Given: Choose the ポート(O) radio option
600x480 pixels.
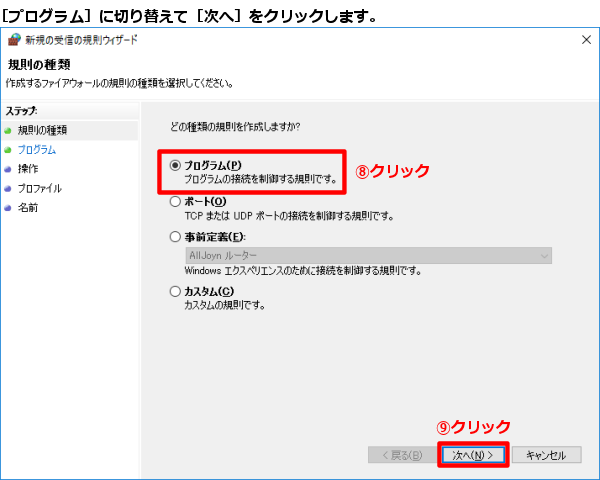Looking at the screenshot, I should click(x=176, y=201).
